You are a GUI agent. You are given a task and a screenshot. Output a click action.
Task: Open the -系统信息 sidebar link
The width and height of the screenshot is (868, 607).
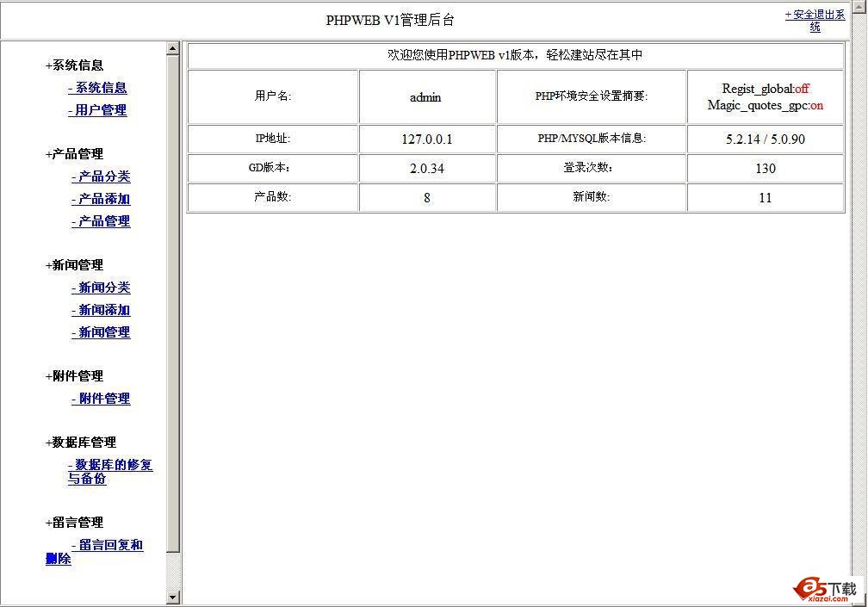[97, 88]
